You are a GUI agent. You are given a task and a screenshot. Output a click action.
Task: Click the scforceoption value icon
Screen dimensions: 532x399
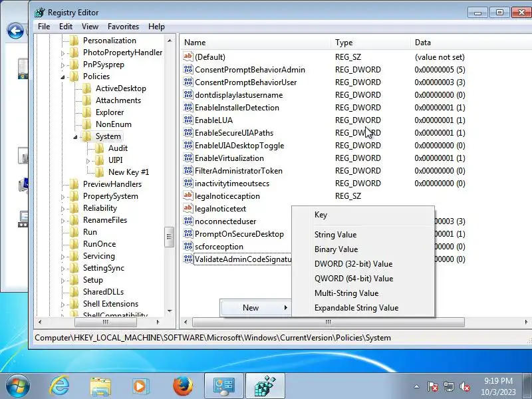(188, 246)
